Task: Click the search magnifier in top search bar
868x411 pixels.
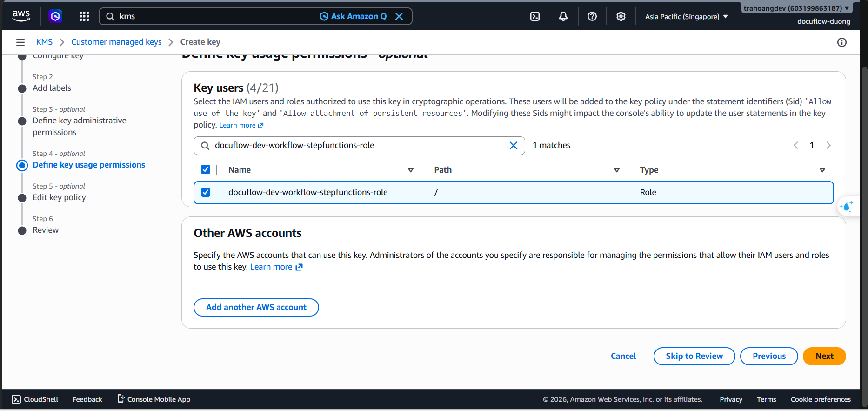Action: 110,16
